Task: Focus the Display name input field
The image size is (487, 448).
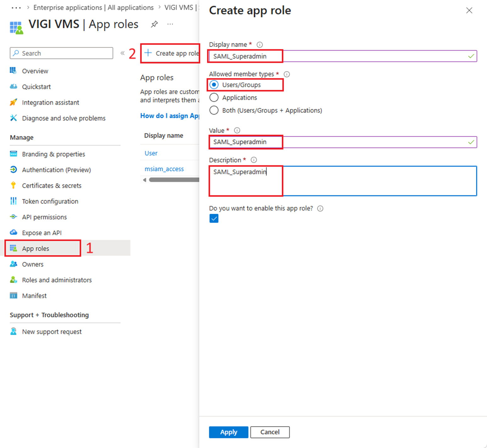Action: pos(343,56)
